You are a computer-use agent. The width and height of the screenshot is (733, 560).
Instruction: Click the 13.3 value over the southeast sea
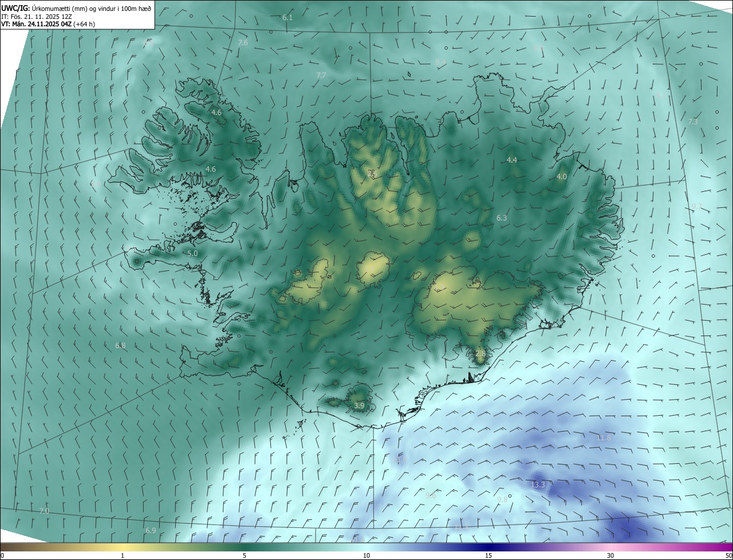click(538, 484)
